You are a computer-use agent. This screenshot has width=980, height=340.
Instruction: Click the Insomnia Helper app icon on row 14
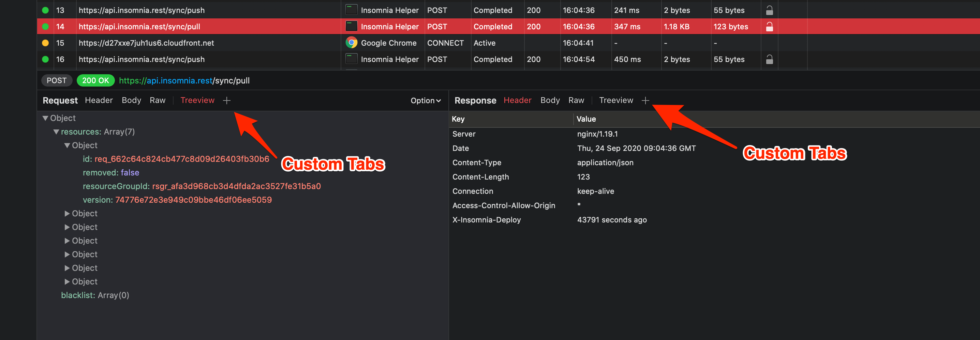351,27
